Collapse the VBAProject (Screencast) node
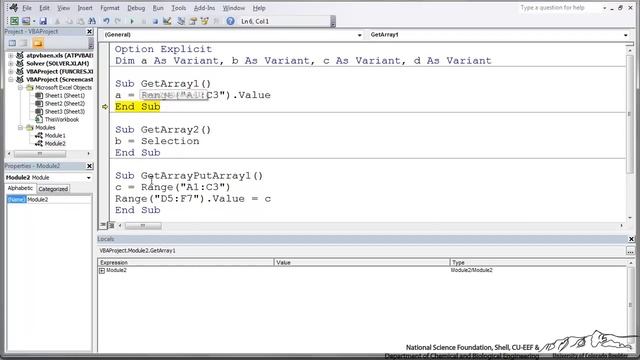The width and height of the screenshot is (640, 360). coord(11,80)
